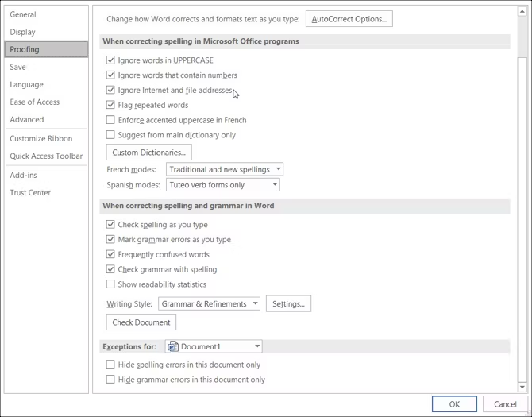Uncheck Check grammar with spelling
Viewport: 532px width, 417px height.
(110, 269)
